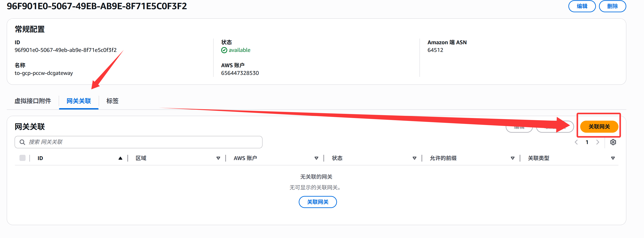
Task: Open table preferences gear icon
Action: click(x=613, y=142)
